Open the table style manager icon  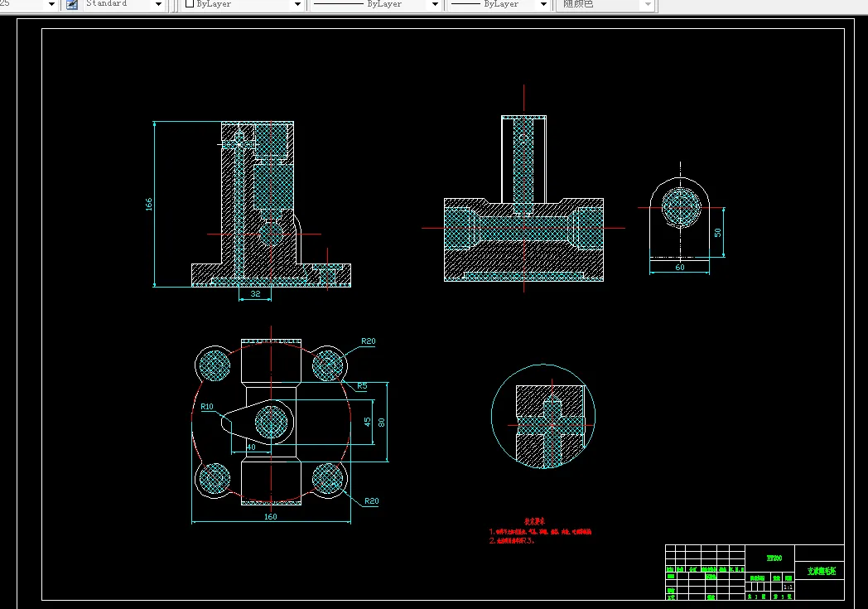pos(72,4)
